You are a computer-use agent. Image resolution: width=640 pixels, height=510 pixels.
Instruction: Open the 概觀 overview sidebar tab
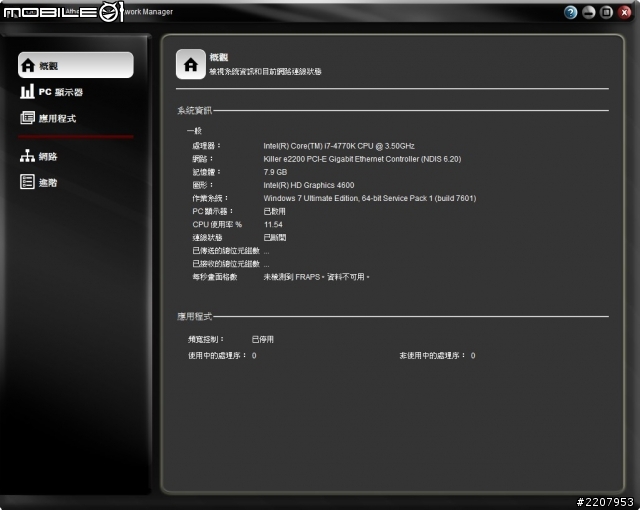[76, 65]
